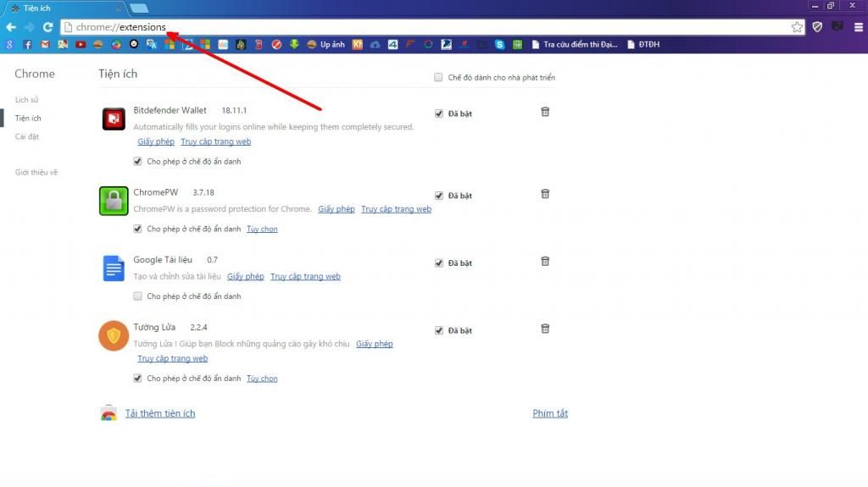868x487 pixels.
Task: Allow Google Tài liệu in incognito mode
Action: [x=137, y=296]
